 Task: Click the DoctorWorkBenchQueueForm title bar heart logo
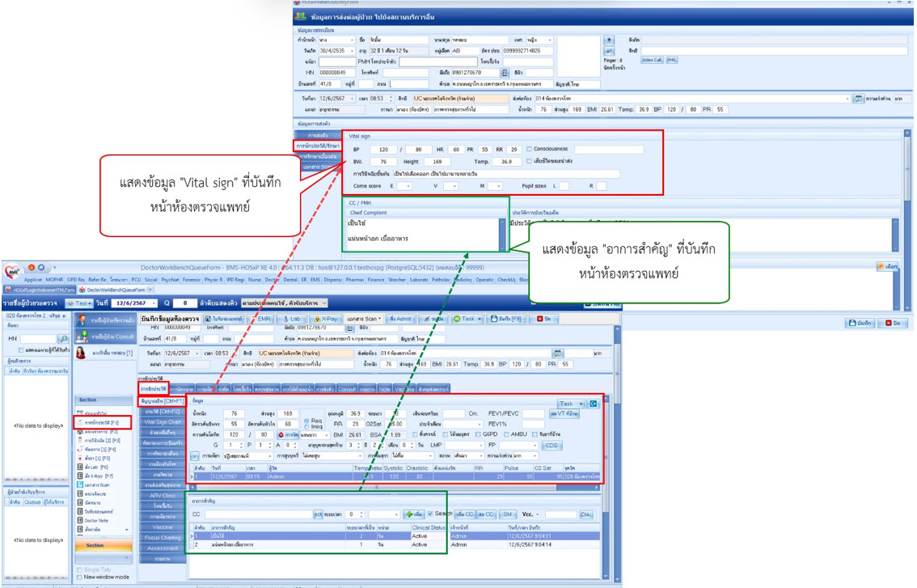click(x=11, y=271)
